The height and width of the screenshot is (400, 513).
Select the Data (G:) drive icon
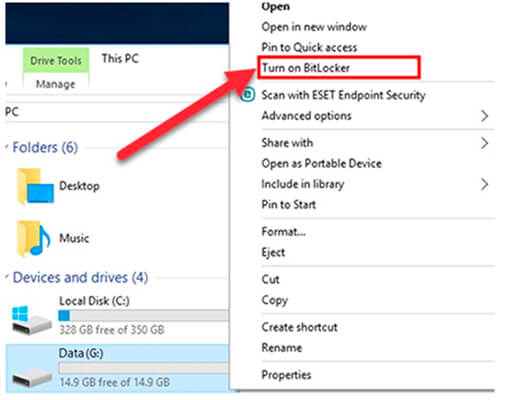(x=32, y=379)
